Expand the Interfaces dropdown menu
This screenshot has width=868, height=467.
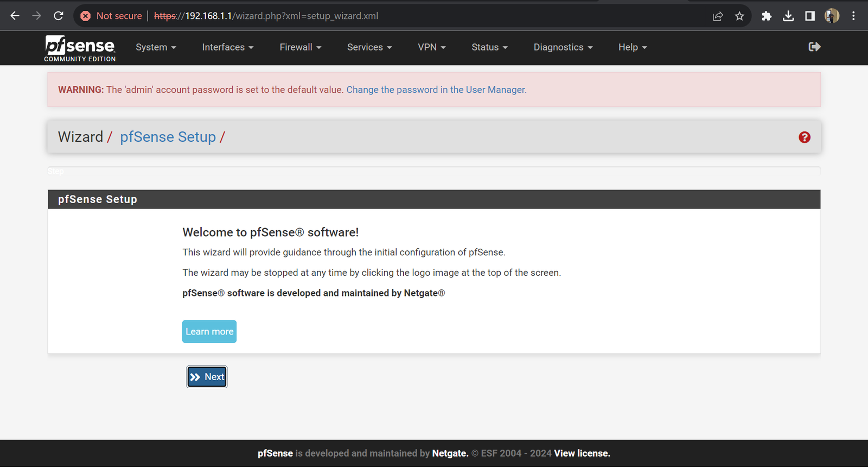(227, 47)
